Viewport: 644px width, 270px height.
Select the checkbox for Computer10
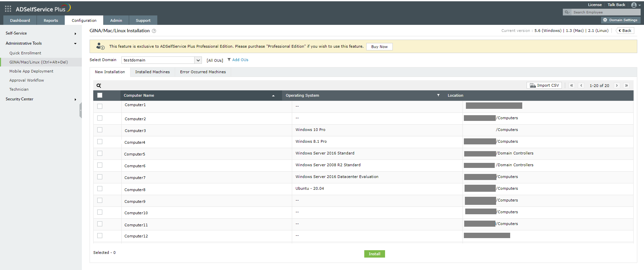click(x=100, y=212)
